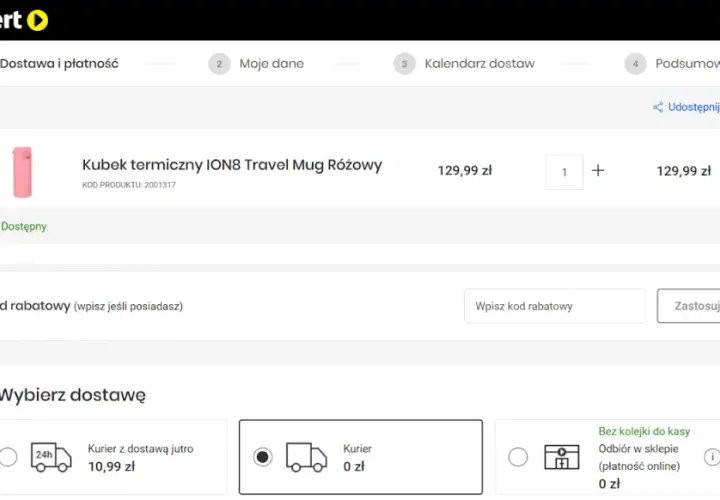This screenshot has height=500, width=720.
Task: Click the Zastosuj discount button
Action: click(689, 306)
